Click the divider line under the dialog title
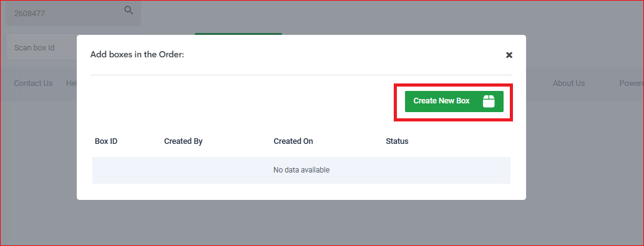Viewport: 644px width, 246px height. click(301, 75)
